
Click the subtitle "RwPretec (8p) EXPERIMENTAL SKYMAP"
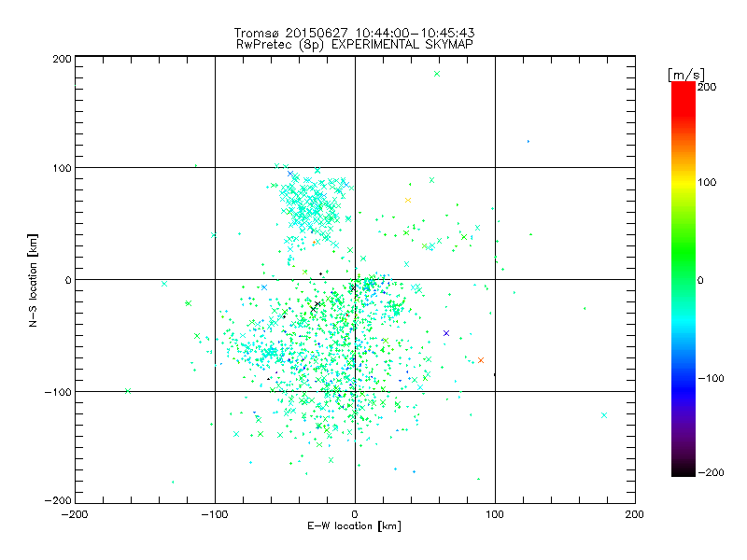[x=355, y=45]
